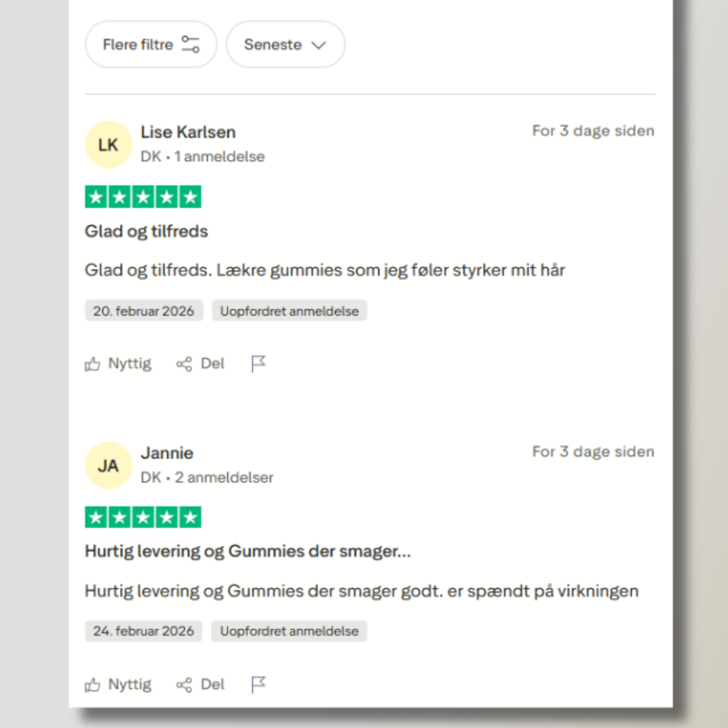Open the 'Glad og tilfreds' review title
The width and height of the screenshot is (728, 728).
pos(146,231)
